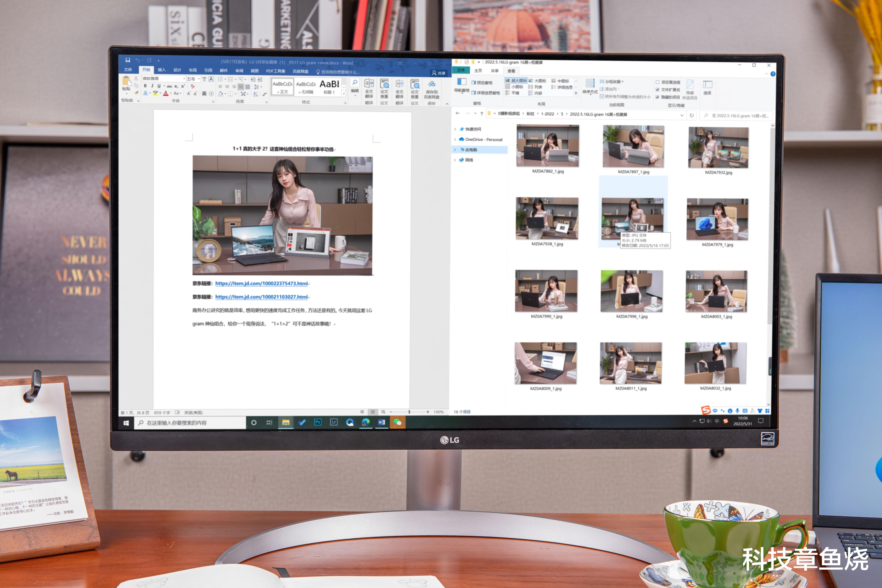Click the Format Painter brush icon
The height and width of the screenshot is (588, 882).
(x=136, y=93)
